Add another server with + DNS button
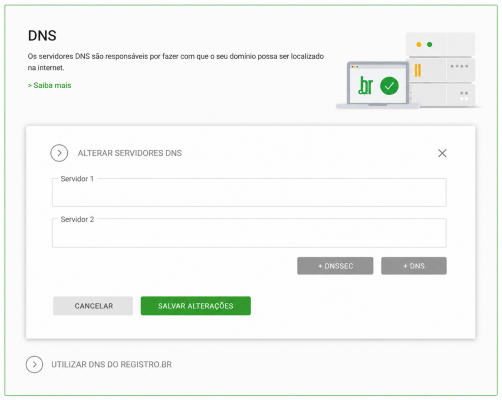The width and height of the screenshot is (502, 400). pyautogui.click(x=414, y=266)
